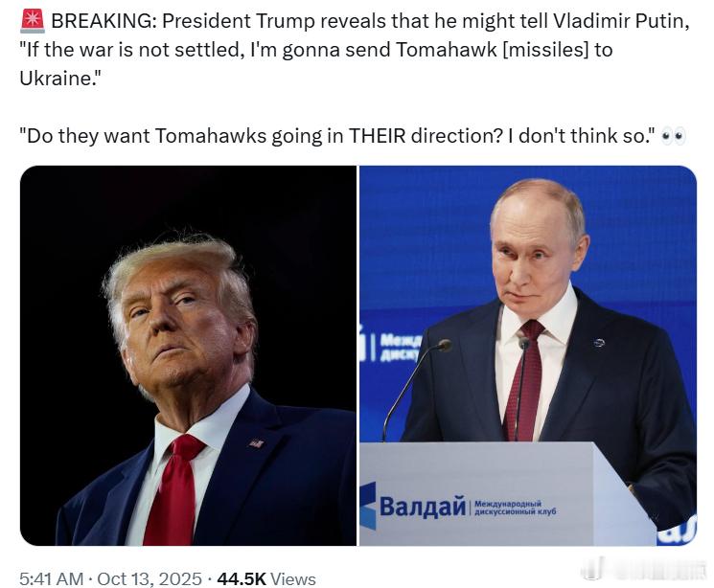Click the round lapel pin on dark suit

pyautogui.click(x=599, y=343)
